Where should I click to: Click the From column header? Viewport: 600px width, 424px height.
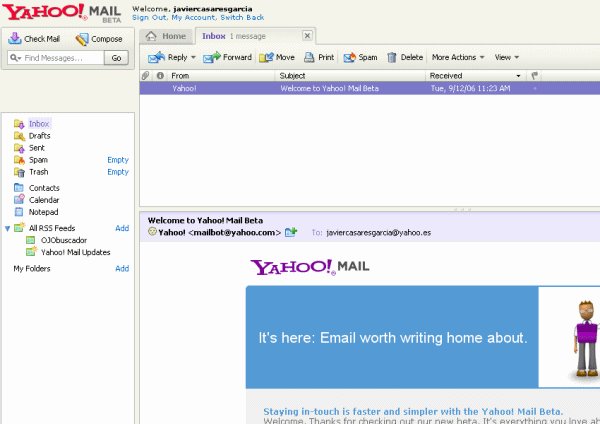coord(180,76)
